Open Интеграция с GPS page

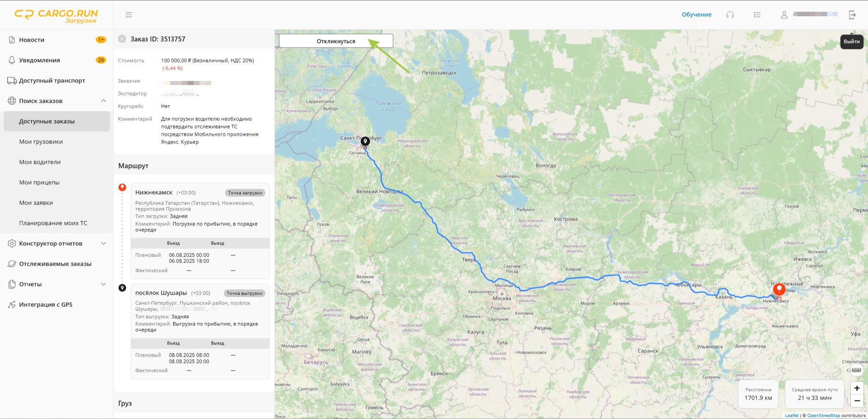46,305
